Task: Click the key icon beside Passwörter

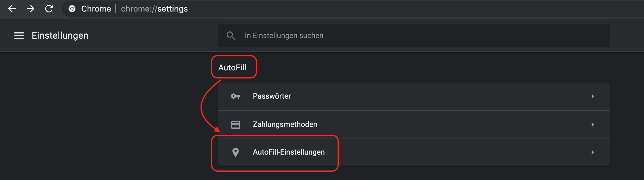Action: tap(236, 96)
